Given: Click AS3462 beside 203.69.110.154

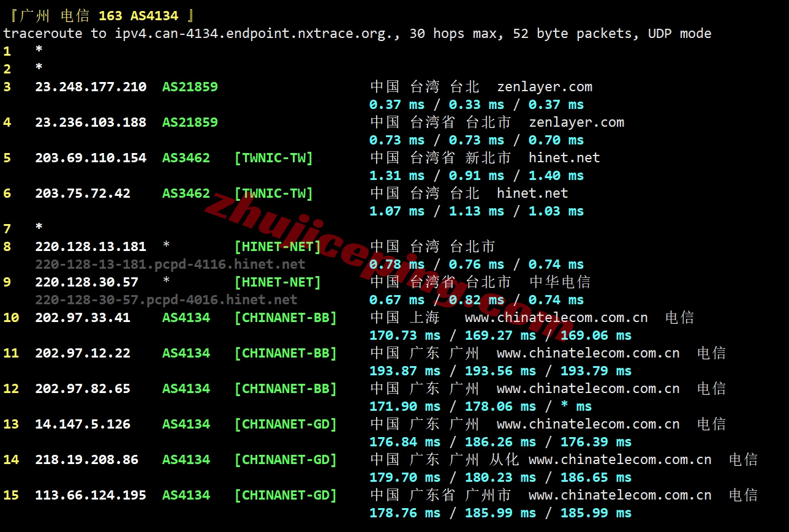Looking at the screenshot, I should 186,158.
